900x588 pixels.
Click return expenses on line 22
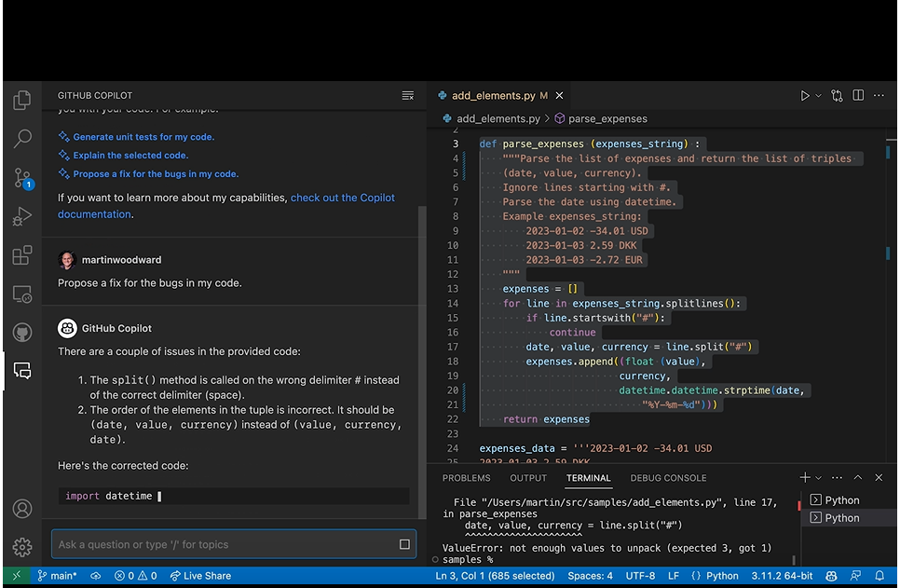(x=546, y=419)
